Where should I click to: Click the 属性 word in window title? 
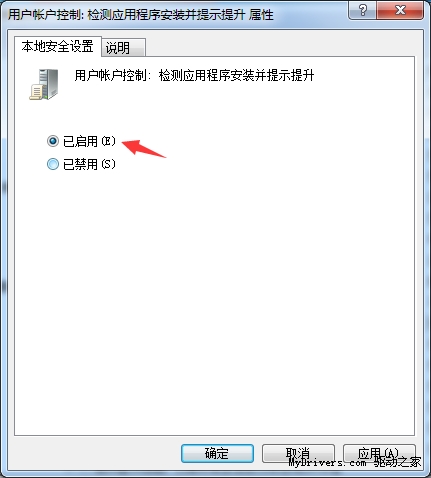[261, 15]
